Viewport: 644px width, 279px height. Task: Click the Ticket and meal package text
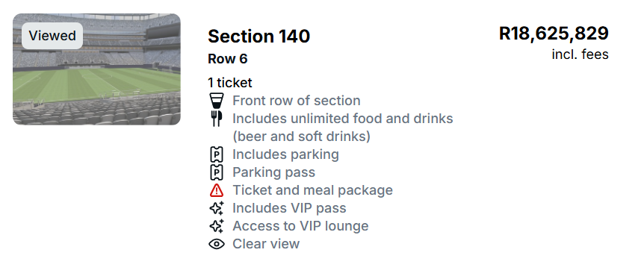[312, 190]
